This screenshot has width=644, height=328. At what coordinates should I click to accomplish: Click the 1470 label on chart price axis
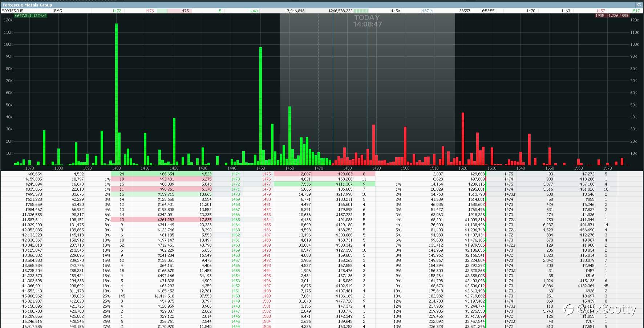pos(319,168)
